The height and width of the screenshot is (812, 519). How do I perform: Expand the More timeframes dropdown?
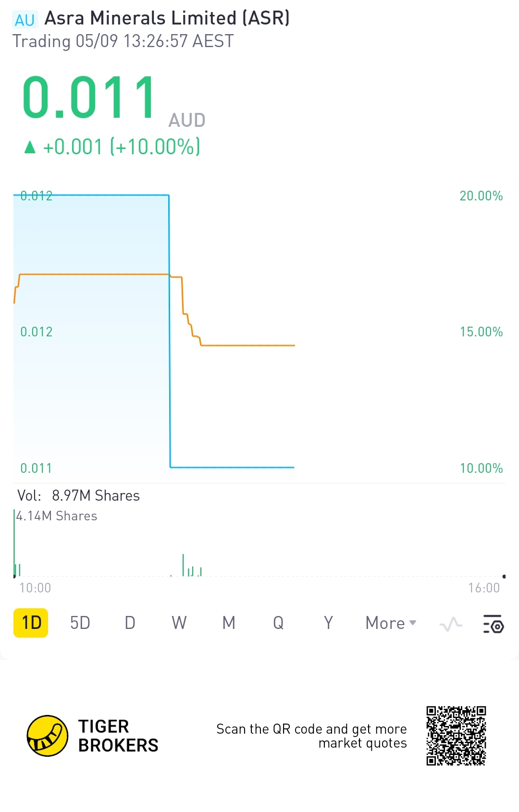coord(390,623)
